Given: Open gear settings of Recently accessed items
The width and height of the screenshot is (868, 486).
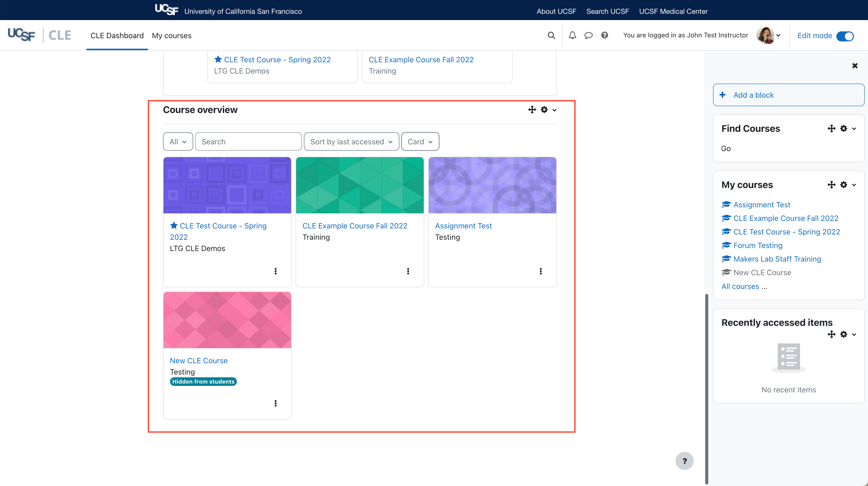Looking at the screenshot, I should (x=844, y=334).
